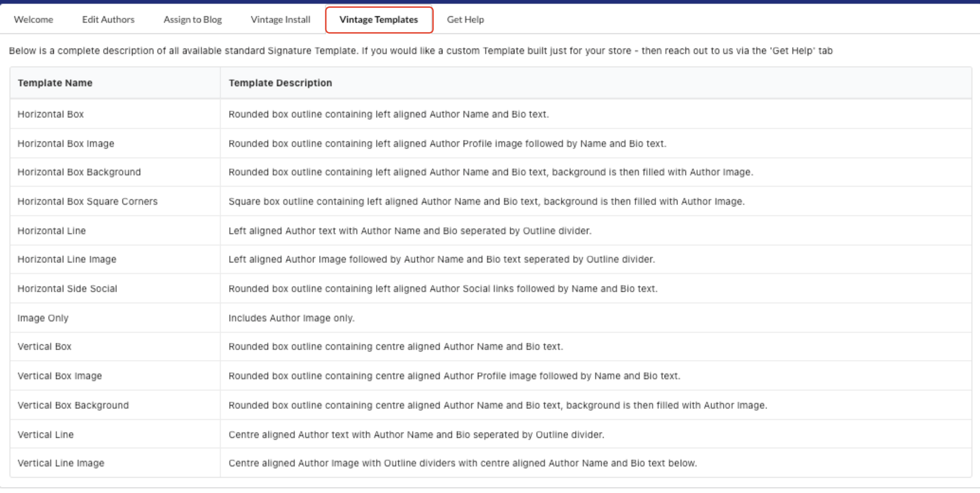Screen dimensions: 980x493
Task: Click the Horizontal Box Background template name
Action: point(79,172)
